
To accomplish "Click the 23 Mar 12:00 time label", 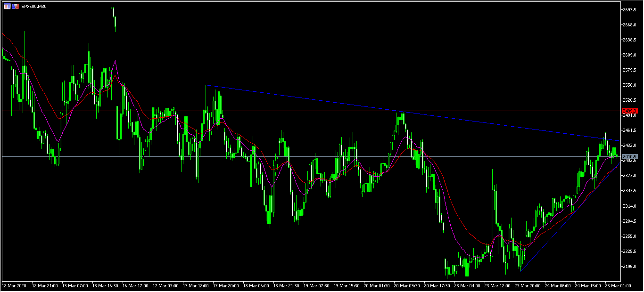I will [x=497, y=285].
